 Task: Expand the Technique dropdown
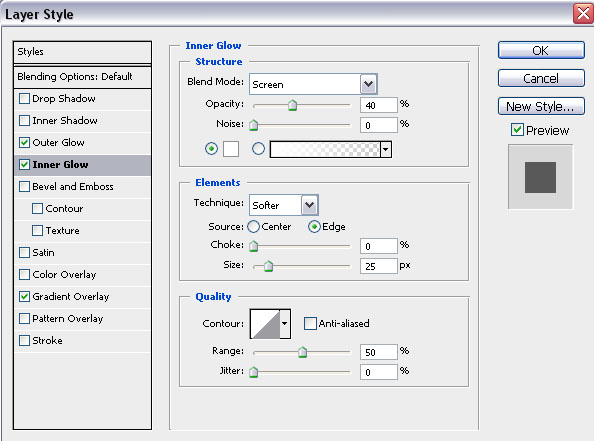click(x=284, y=205)
